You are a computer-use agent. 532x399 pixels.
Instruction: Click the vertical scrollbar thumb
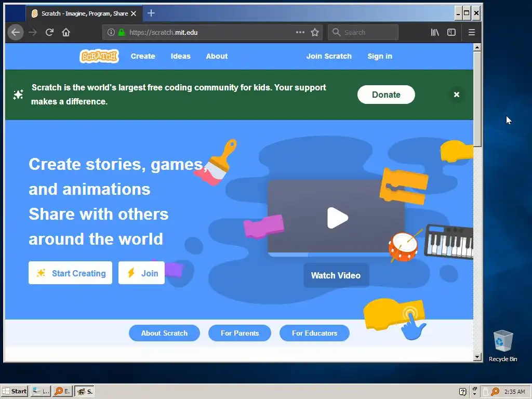click(x=477, y=99)
